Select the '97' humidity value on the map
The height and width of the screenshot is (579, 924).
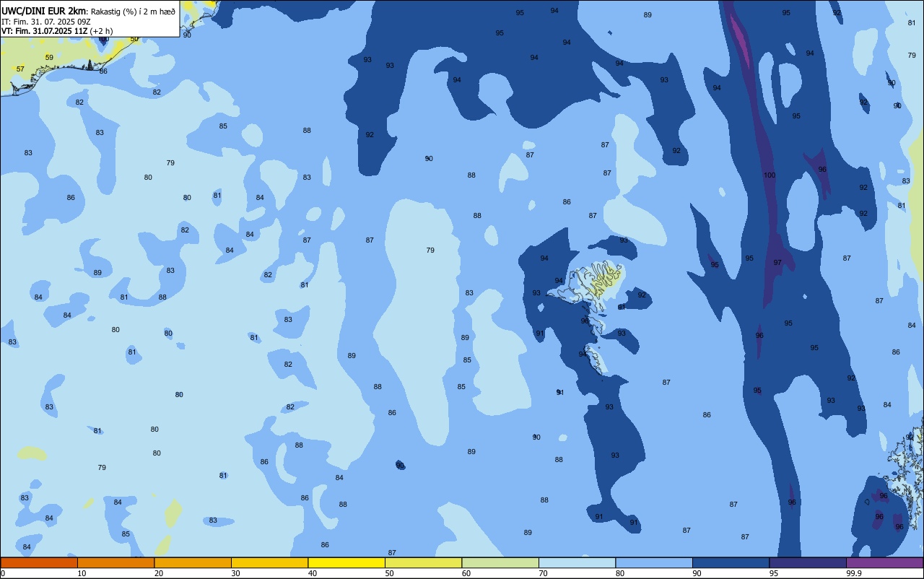pyautogui.click(x=777, y=262)
